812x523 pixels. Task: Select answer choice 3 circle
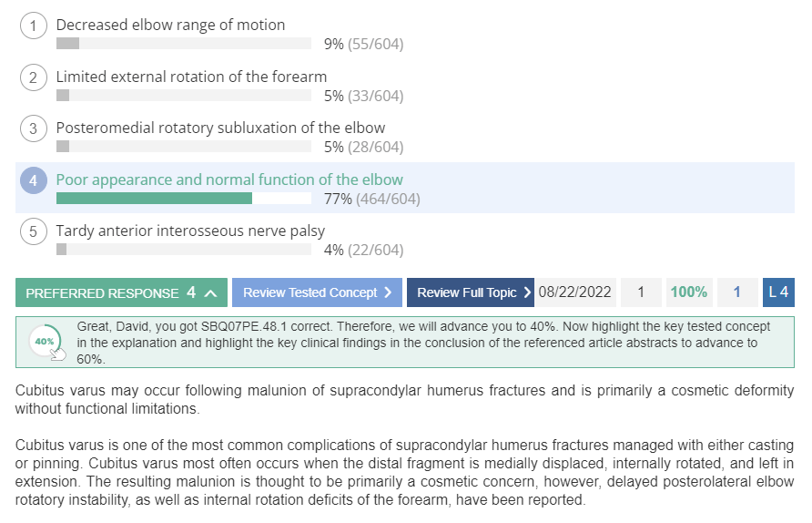click(34, 128)
